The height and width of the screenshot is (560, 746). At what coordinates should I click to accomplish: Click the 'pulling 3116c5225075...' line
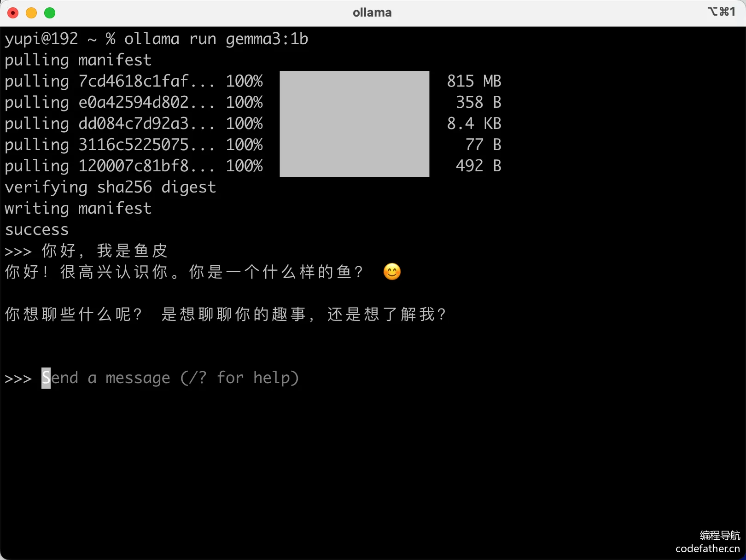click(253, 145)
